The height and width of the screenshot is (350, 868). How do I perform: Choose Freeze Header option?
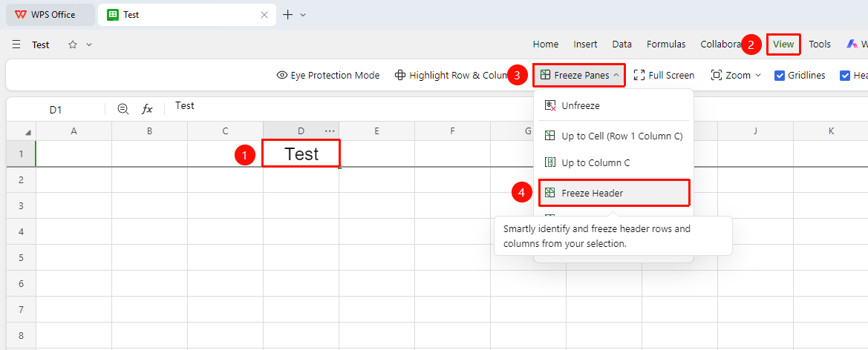[613, 193]
